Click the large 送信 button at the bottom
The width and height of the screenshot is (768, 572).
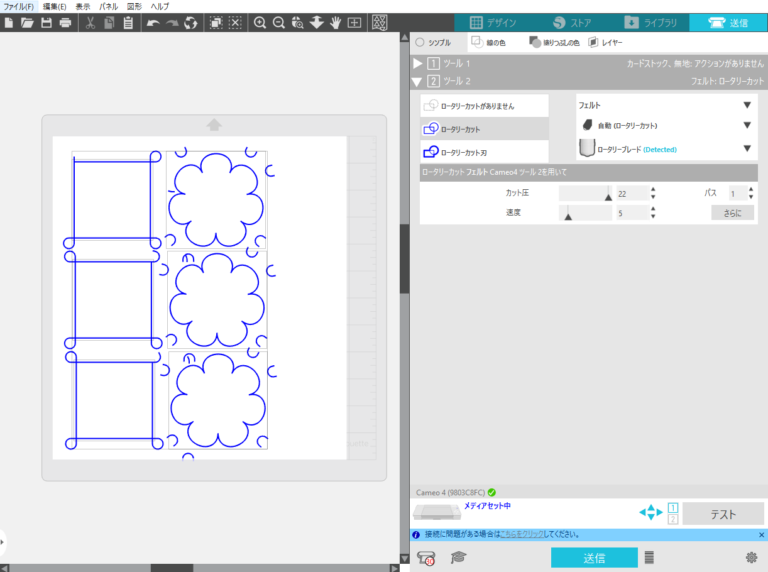point(594,558)
